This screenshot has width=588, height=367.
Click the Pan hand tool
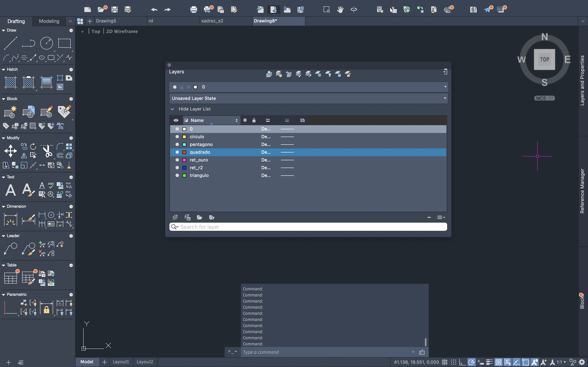click(340, 9)
